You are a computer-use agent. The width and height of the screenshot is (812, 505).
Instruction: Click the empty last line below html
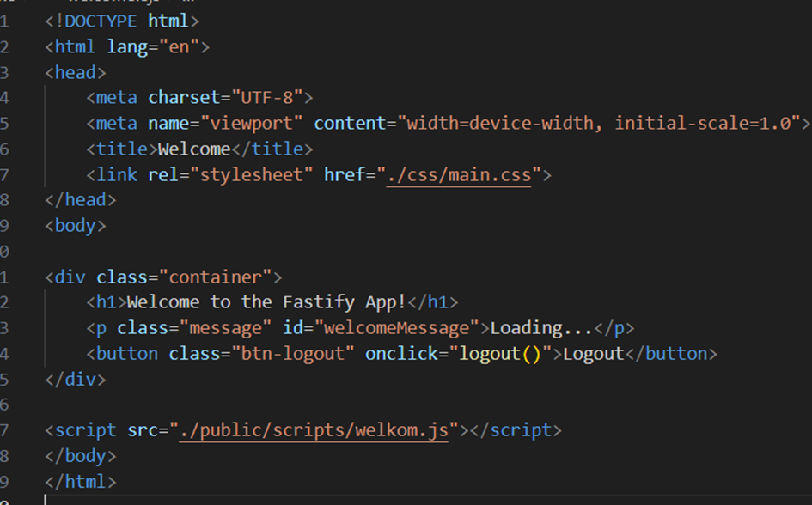coord(172,500)
